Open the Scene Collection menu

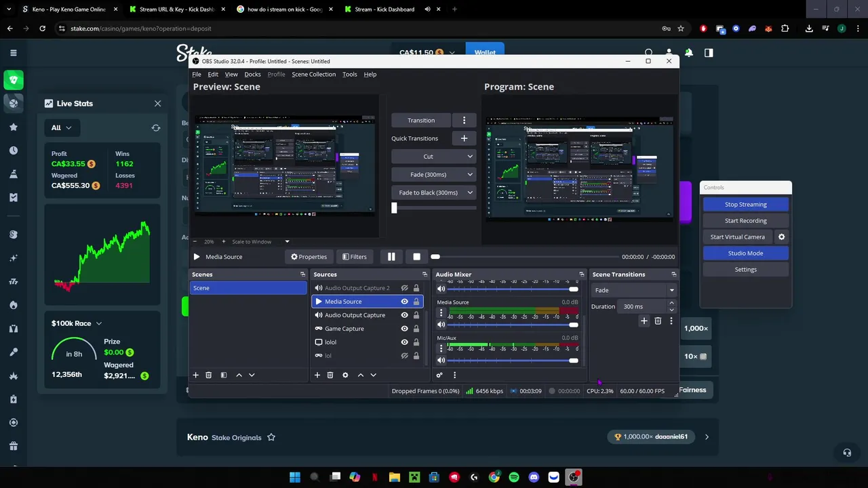tap(313, 75)
